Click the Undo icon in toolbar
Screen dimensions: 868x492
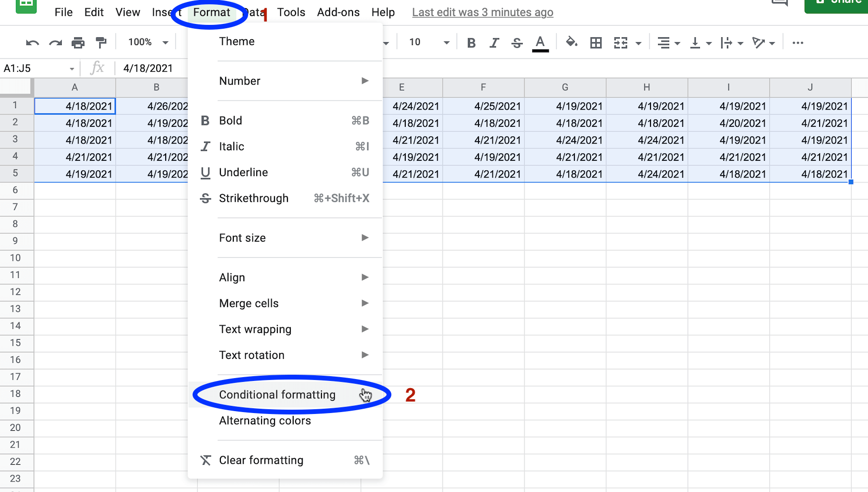[32, 43]
